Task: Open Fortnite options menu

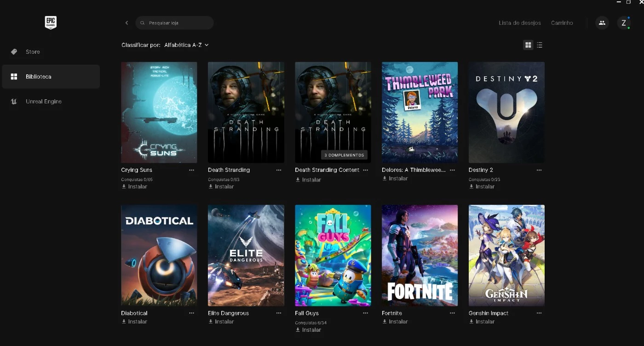Action: [453, 313]
